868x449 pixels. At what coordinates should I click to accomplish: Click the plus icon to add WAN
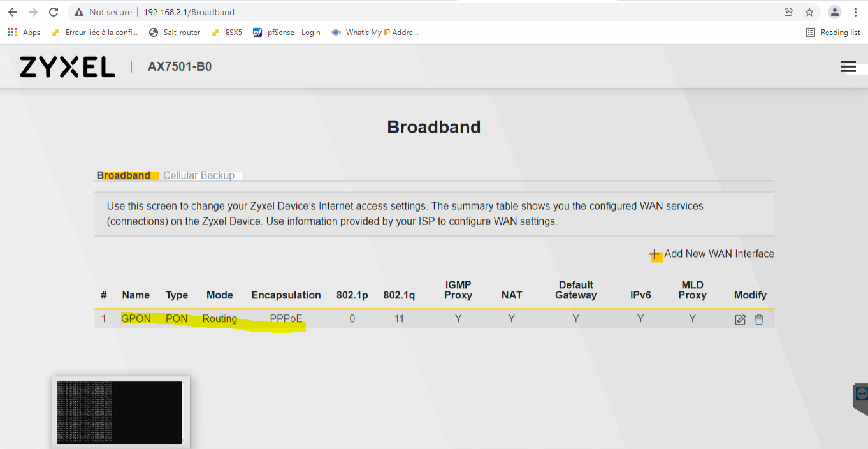pyautogui.click(x=655, y=254)
